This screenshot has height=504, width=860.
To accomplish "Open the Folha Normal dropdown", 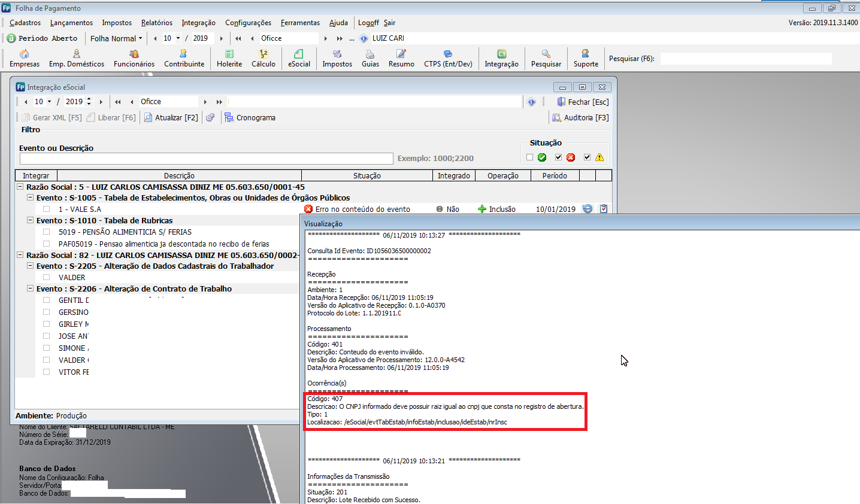I will pos(116,38).
